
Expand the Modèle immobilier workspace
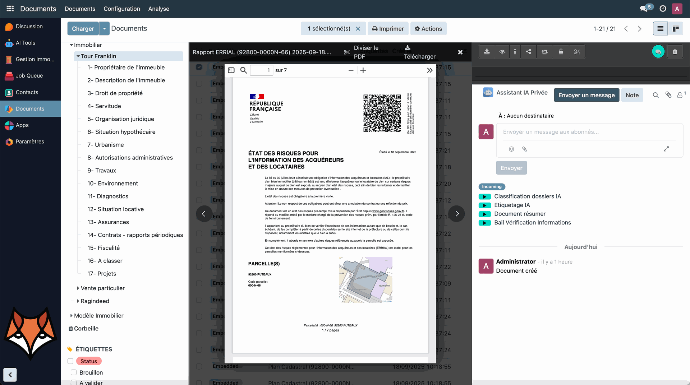pyautogui.click(x=71, y=316)
